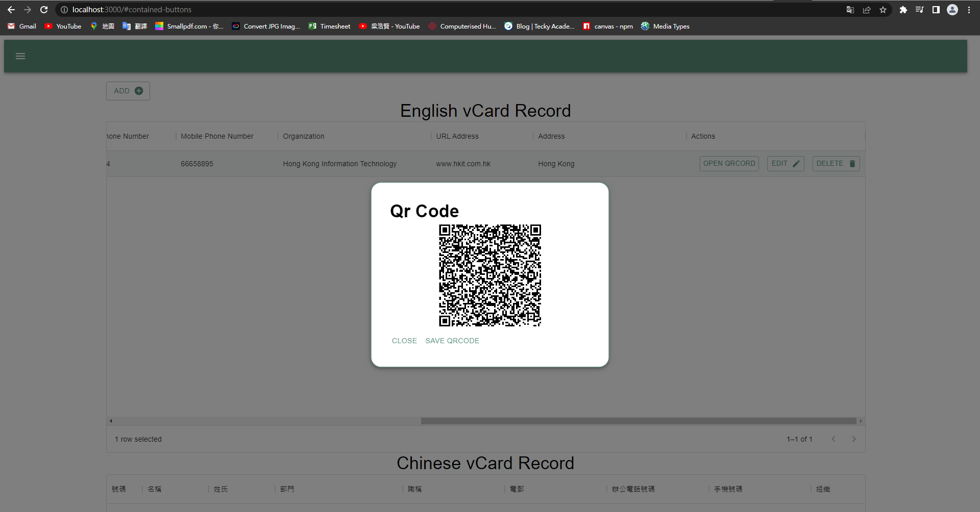The width and height of the screenshot is (980, 512).
Task: Click the OPEN QRCORD button
Action: coord(729,164)
